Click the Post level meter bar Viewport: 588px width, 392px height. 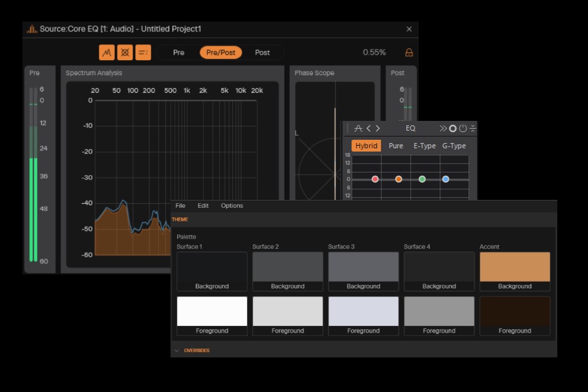pos(408,104)
